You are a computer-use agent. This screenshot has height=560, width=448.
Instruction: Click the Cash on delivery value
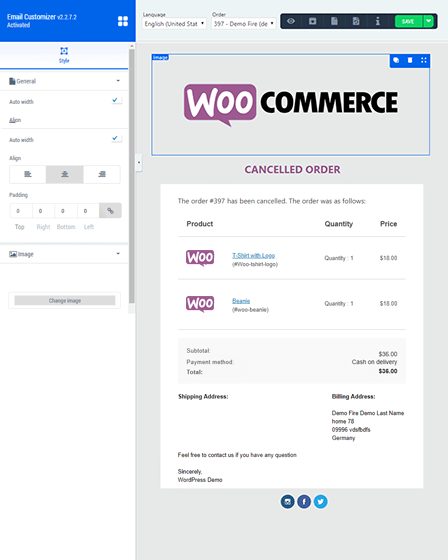click(374, 362)
